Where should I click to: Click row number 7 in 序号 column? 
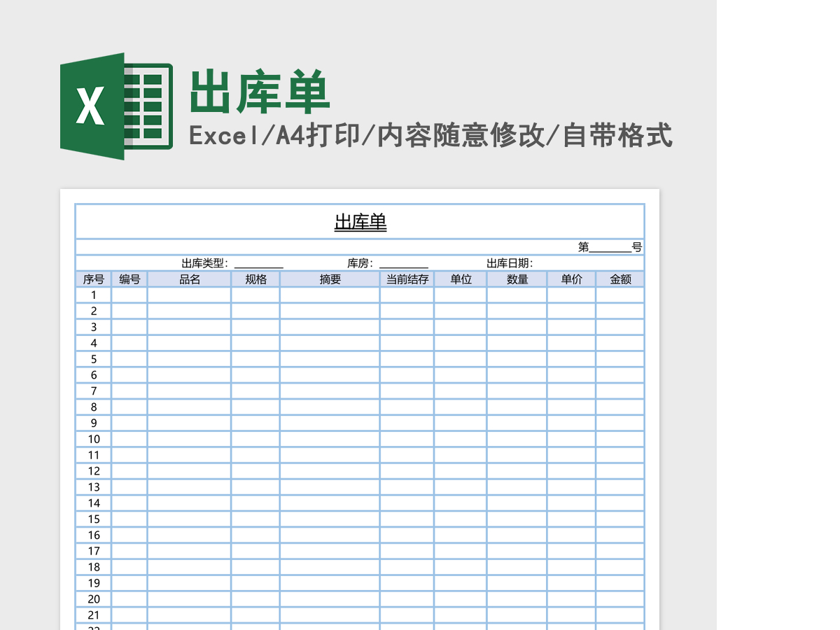[94, 391]
